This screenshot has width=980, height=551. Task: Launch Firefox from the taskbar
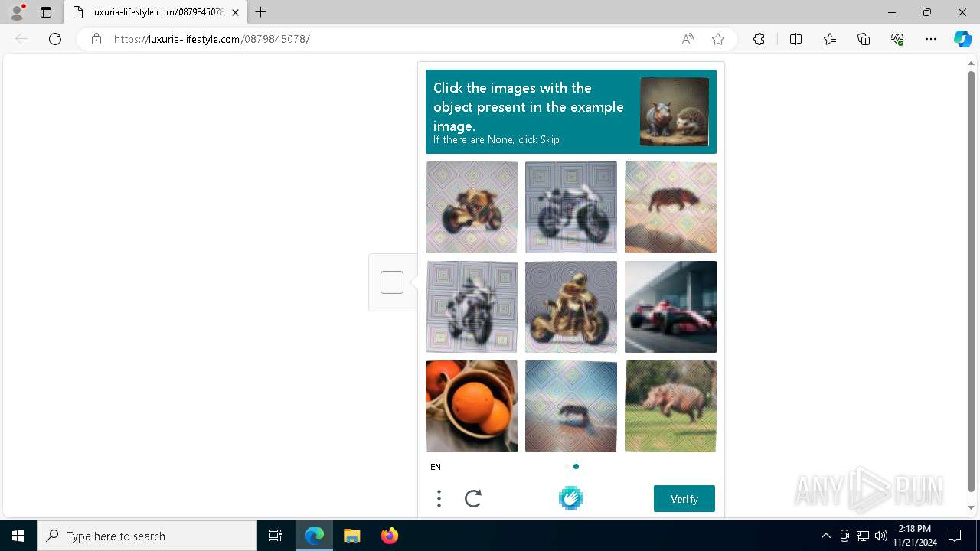point(389,536)
